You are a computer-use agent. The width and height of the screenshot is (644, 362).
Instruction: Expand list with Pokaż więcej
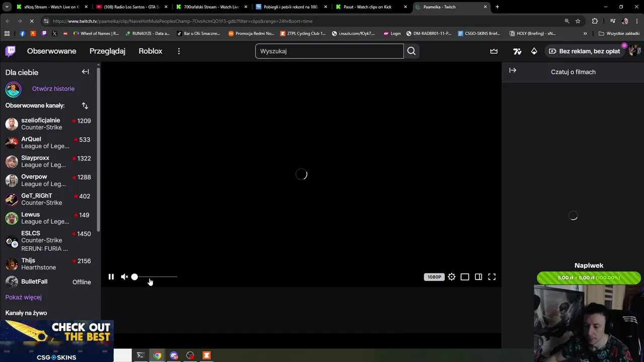(x=24, y=297)
